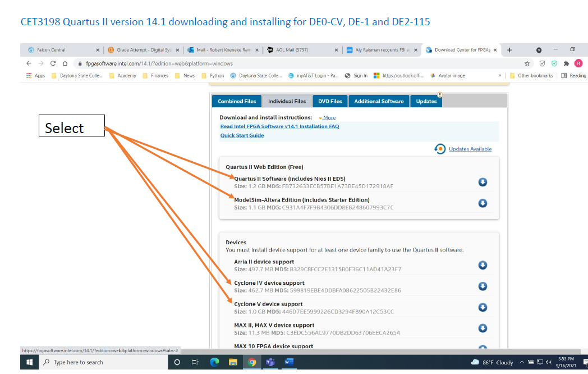
Task: Bookmark this page with the star icon
Action: pyautogui.click(x=527, y=63)
